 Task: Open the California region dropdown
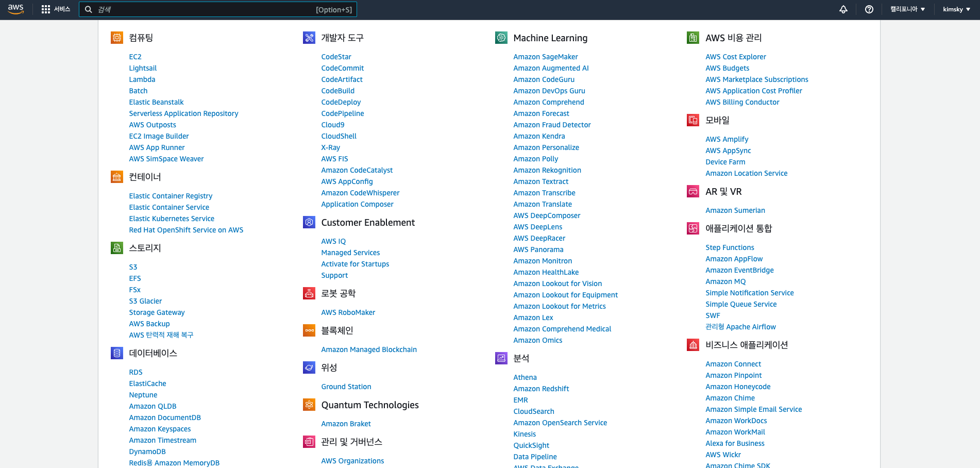pyautogui.click(x=908, y=9)
